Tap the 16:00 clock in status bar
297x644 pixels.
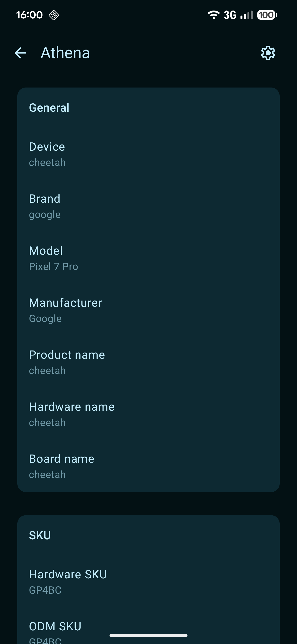coord(29,15)
